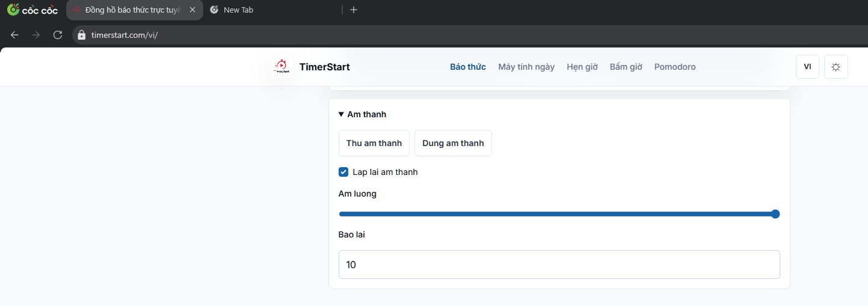
Task: Click the Cốc Cốc browser logo
Action: tap(32, 10)
